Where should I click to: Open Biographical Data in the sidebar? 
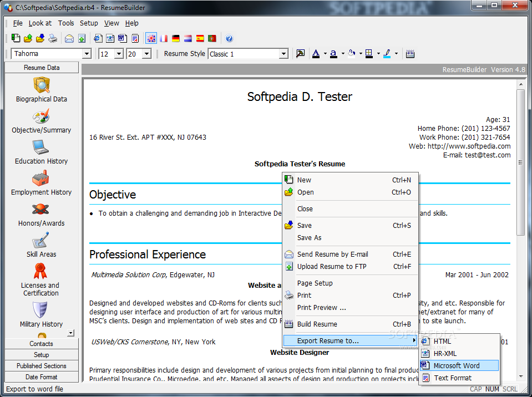(42, 89)
